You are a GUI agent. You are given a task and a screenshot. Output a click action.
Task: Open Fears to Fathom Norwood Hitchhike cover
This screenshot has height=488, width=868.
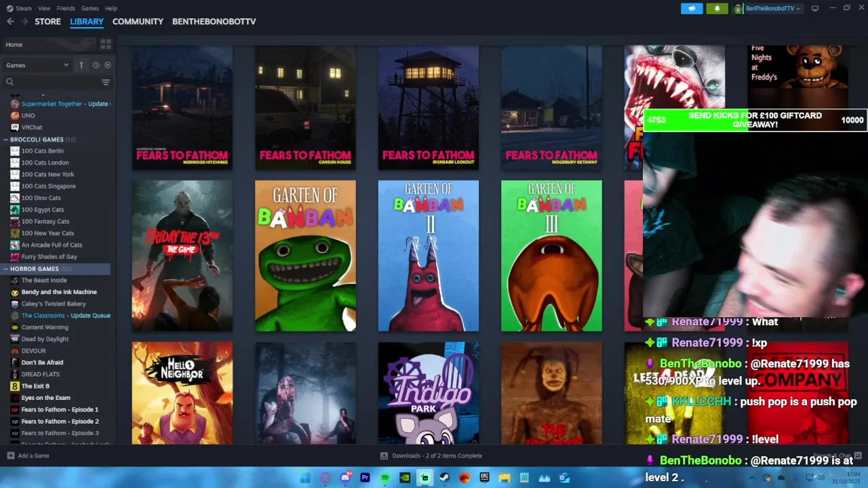[x=182, y=108]
